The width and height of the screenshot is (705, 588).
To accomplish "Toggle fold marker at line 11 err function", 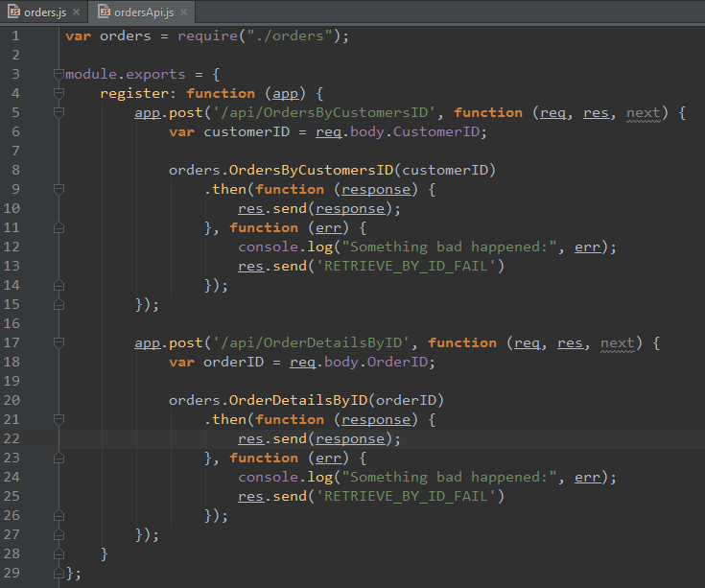I will coord(59,227).
